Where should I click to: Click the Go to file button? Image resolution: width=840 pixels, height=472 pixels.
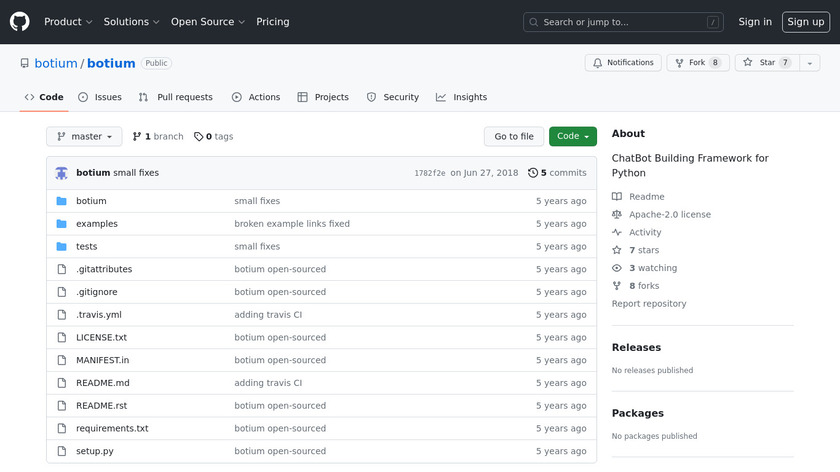pyautogui.click(x=514, y=137)
